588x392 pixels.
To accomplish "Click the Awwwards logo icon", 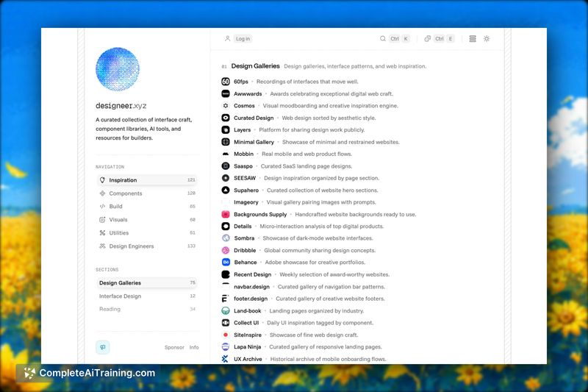I will (x=226, y=93).
